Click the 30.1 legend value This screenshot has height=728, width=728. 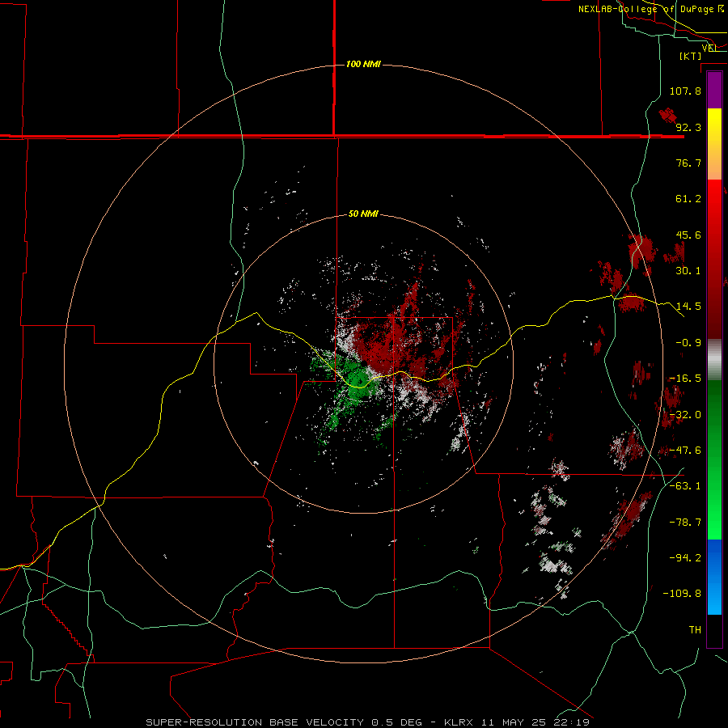688,271
